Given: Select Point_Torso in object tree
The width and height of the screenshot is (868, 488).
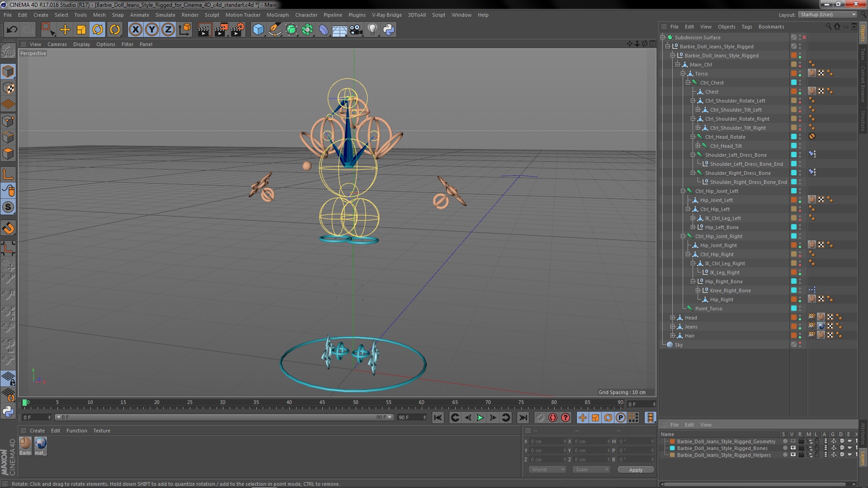Looking at the screenshot, I should click(x=708, y=309).
